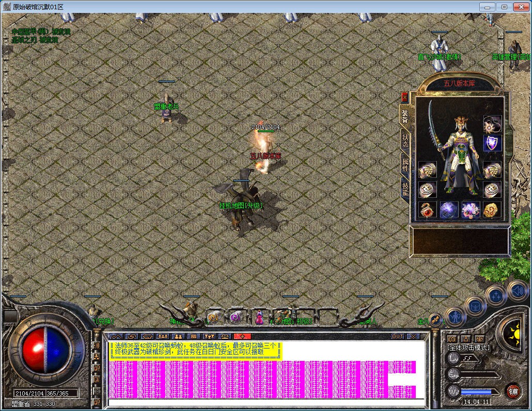Click the small orange satellite round icon
Image resolution: width=532 pixels, height=411 pixels.
[x=434, y=320]
